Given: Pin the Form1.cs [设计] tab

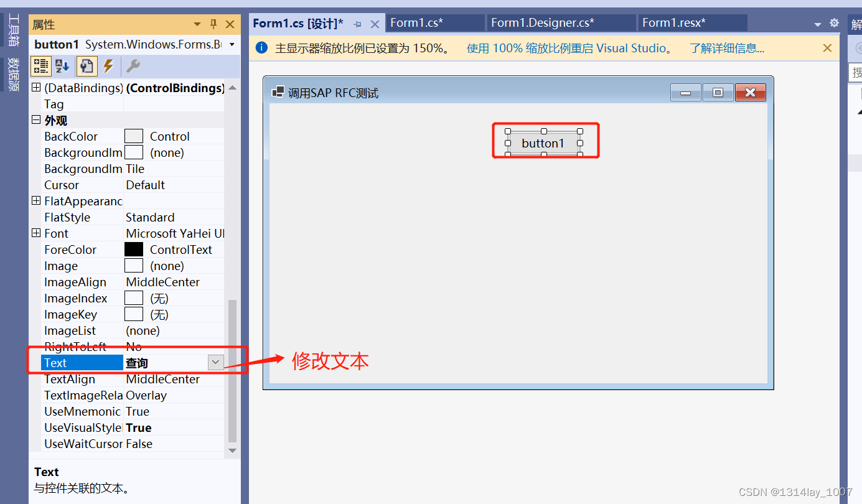Looking at the screenshot, I should coord(358,24).
